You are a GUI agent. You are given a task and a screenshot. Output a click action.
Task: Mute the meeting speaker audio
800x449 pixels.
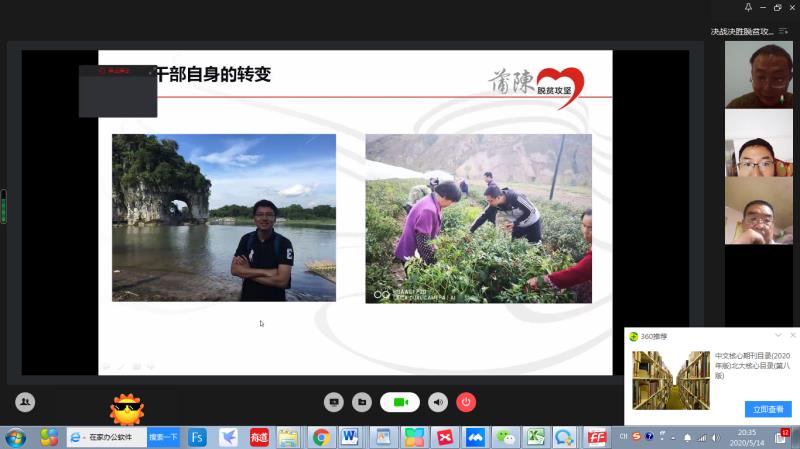[438, 402]
